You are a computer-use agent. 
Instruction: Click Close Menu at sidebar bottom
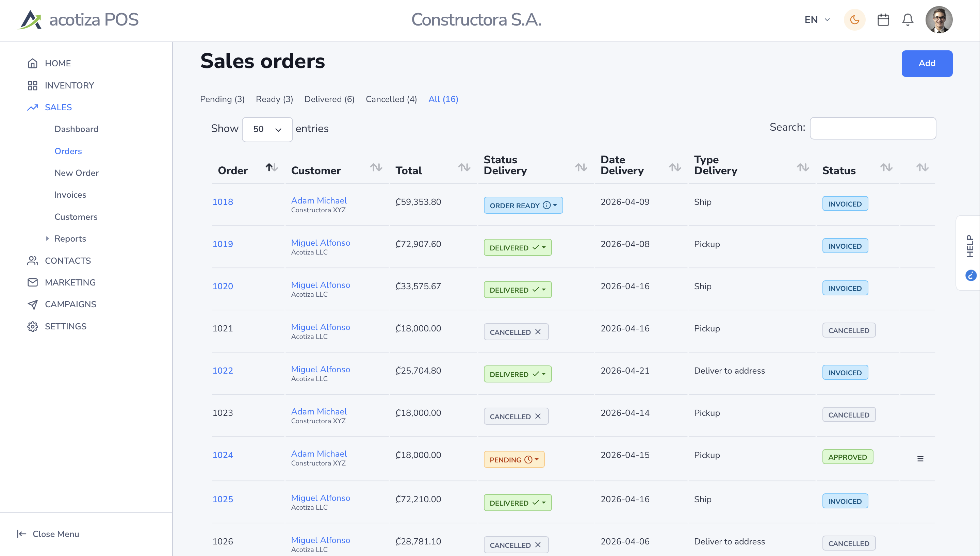48,534
